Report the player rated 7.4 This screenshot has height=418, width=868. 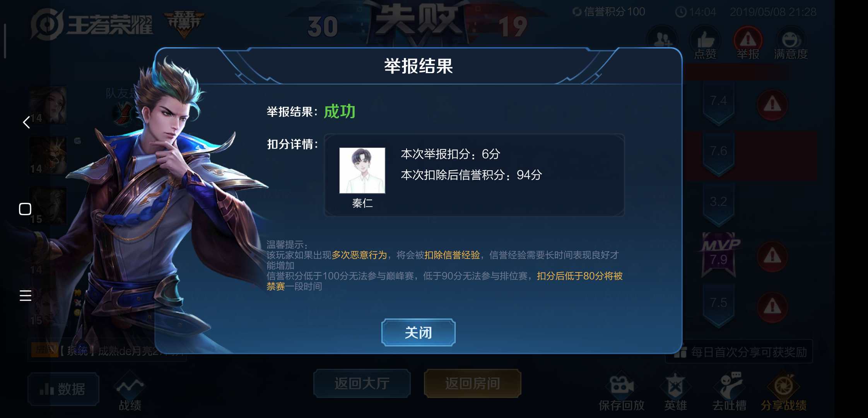coord(772,104)
